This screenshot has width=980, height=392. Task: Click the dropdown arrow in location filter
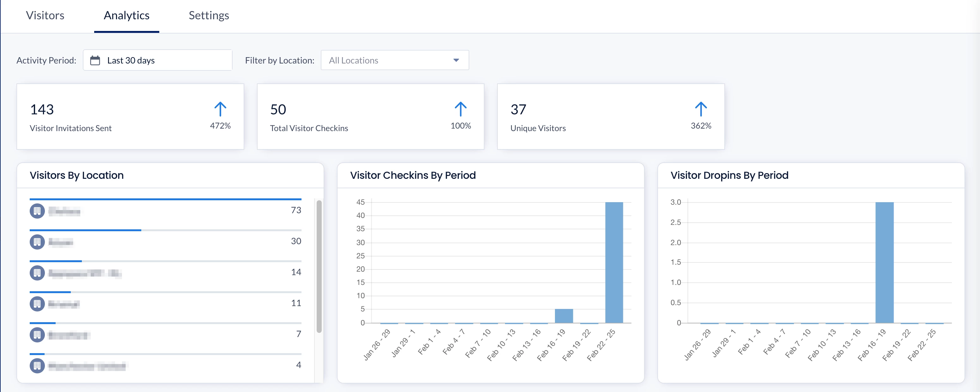click(x=456, y=60)
